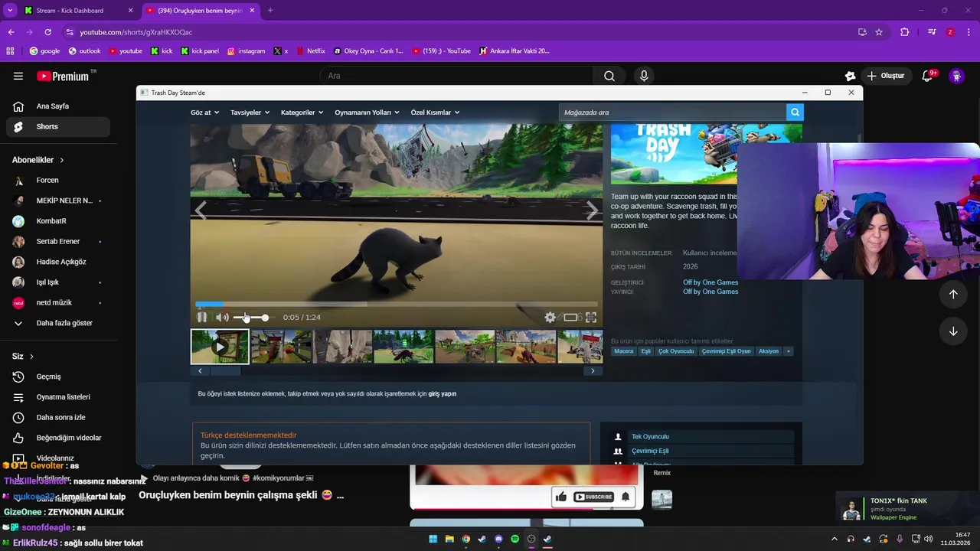Add a tag with plus button
The height and width of the screenshot is (551, 980).
[788, 351]
